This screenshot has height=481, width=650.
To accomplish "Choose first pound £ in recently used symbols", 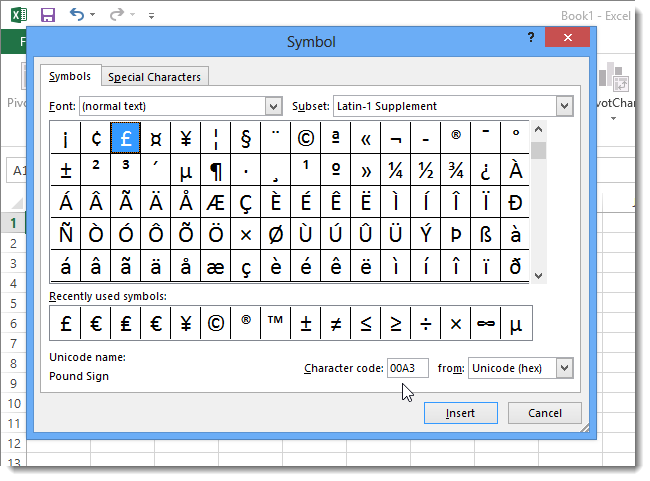I will (x=66, y=323).
